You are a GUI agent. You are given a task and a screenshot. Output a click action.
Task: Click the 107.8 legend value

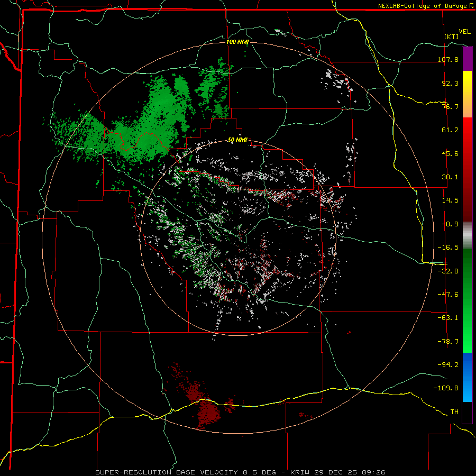coord(448,59)
